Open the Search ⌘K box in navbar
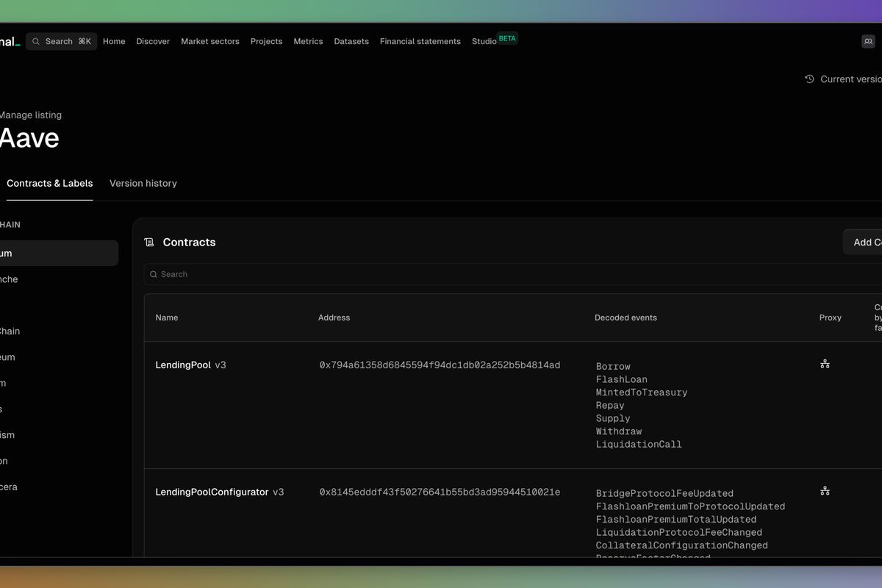Viewport: 882px width, 588px height. pos(62,41)
